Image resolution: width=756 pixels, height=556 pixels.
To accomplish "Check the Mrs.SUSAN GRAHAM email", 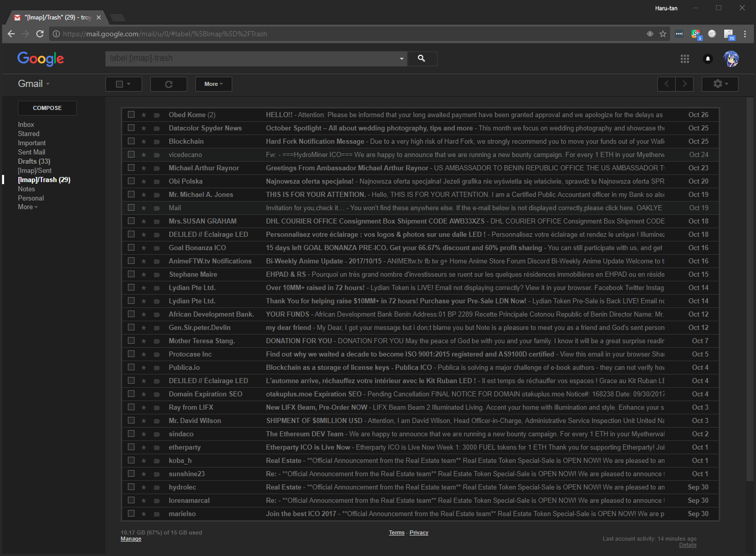I will [131, 221].
